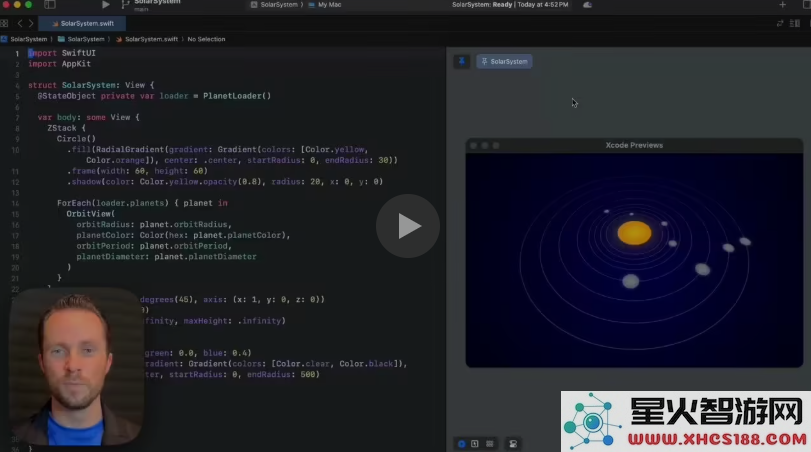811x452 pixels.
Task: Click the Xcode Previews window title bar
Action: [x=634, y=145]
